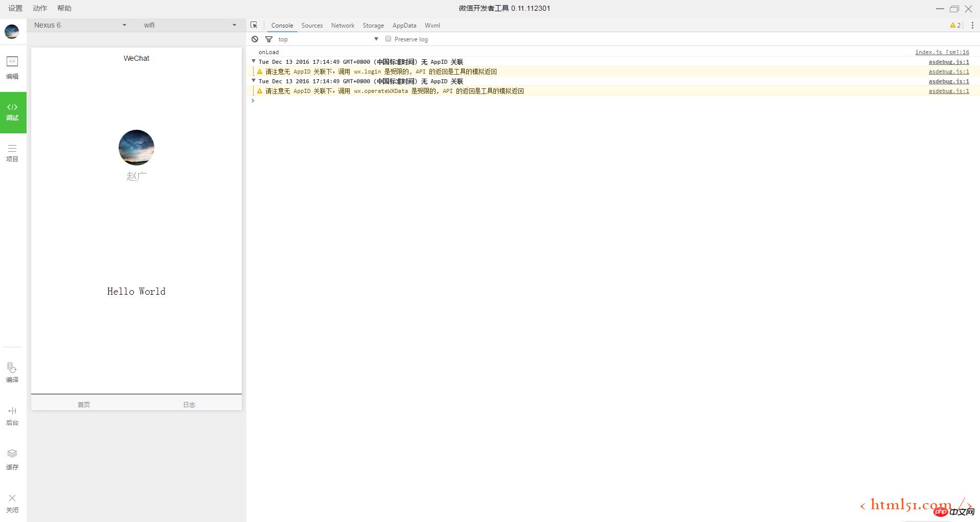
Task: Tap the 日志 (Logs) tab in simulator
Action: [189, 405]
